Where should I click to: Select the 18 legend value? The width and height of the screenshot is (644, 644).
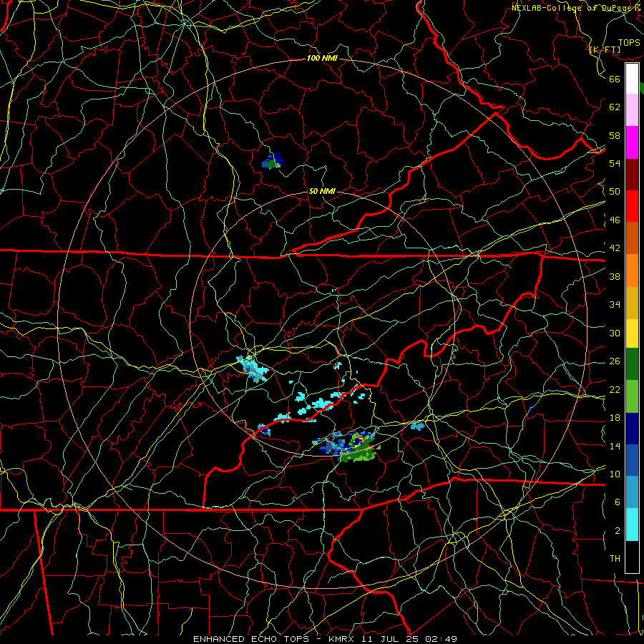615,418
